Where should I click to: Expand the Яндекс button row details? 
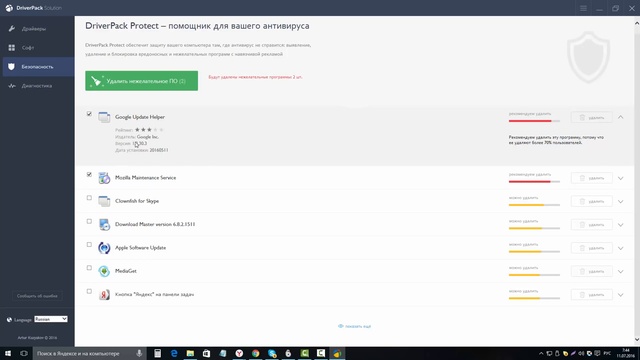pos(620,295)
